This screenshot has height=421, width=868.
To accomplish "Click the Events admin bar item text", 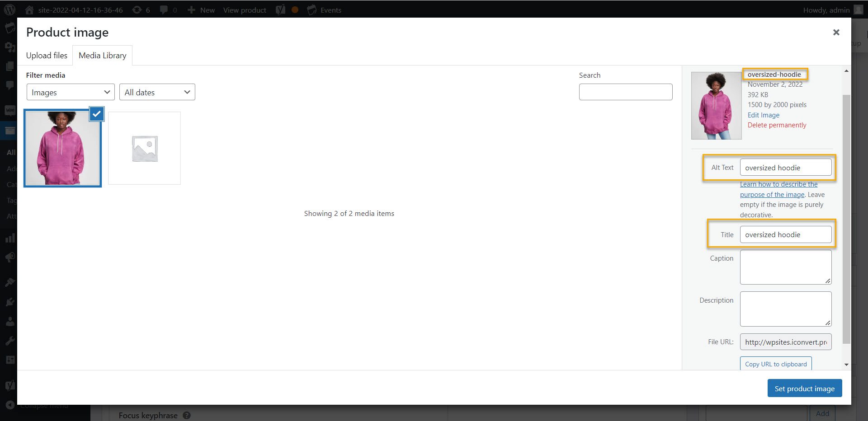I will click(x=331, y=10).
